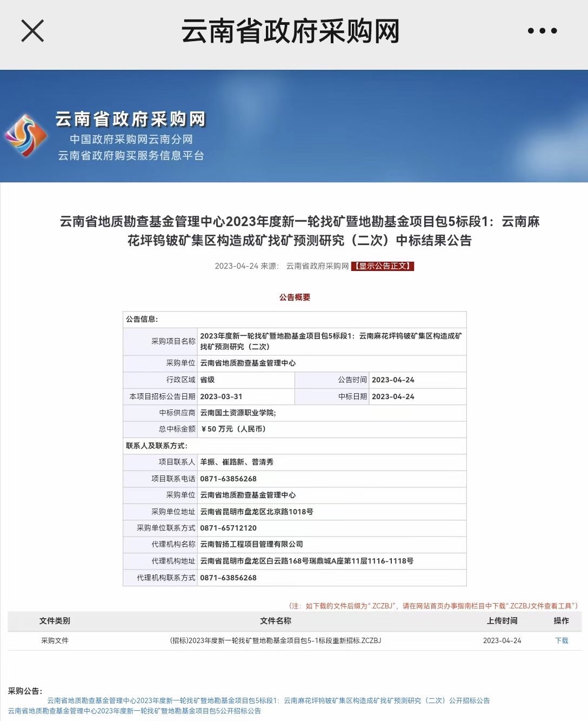Select address 云南省昆明市盘龙区北京路1018号
The image size is (588, 721).
[x=257, y=512]
